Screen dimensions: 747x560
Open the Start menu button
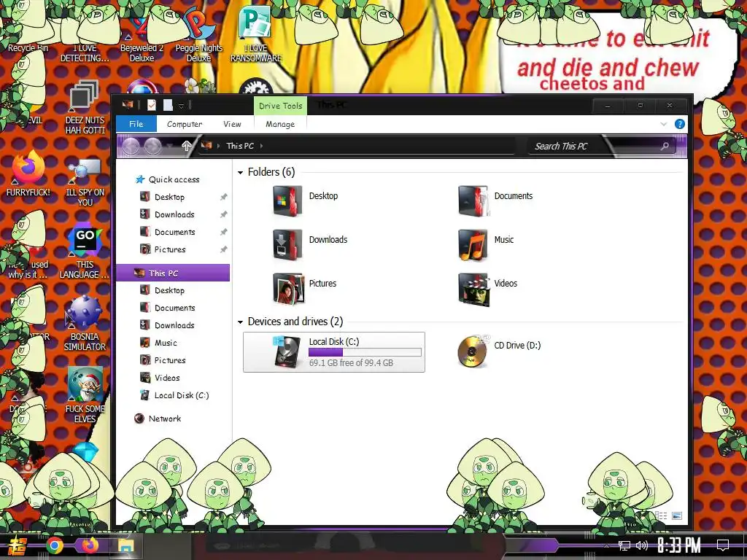[18, 545]
